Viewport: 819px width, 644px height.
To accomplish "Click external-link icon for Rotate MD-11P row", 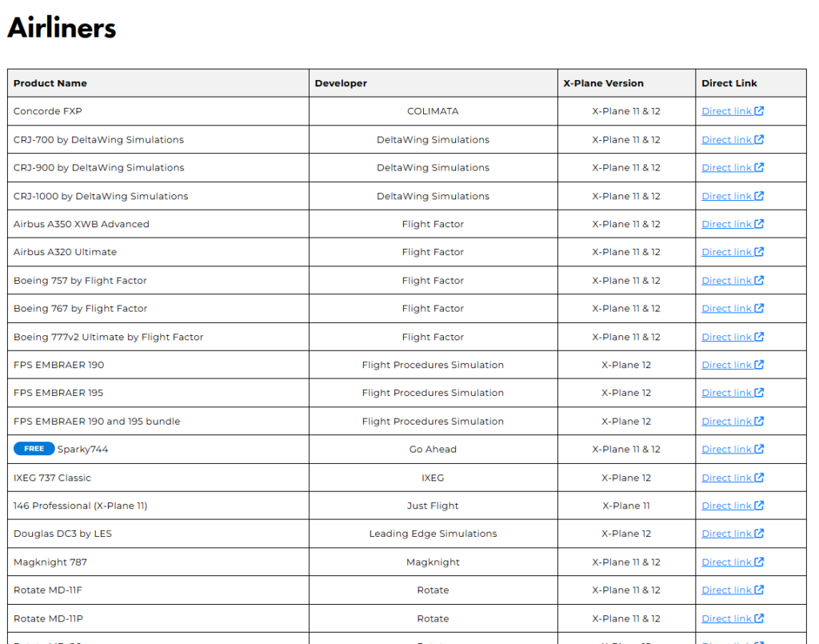I will pyautogui.click(x=759, y=618).
